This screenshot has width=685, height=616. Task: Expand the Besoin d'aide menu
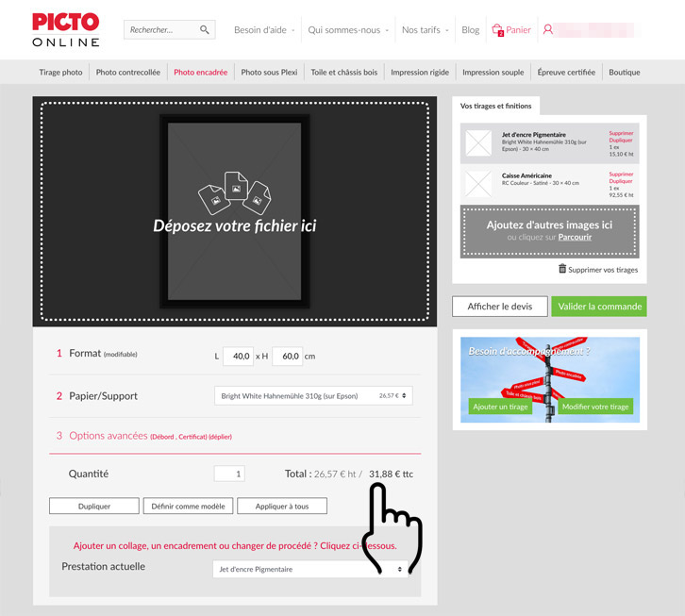(x=264, y=30)
